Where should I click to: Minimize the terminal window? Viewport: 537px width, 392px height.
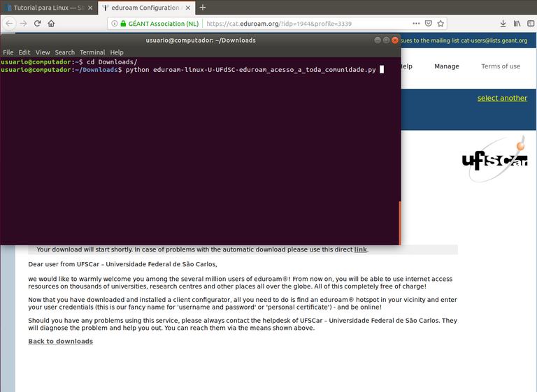tap(378, 40)
